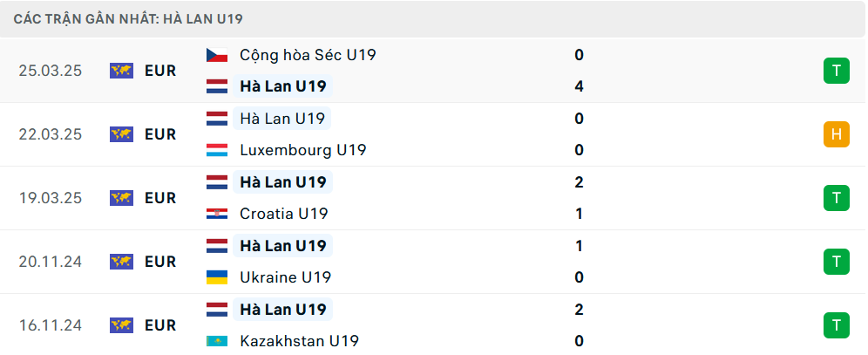Open Luxembourg U19 team link
Screen dimensions: 868x355
302,150
